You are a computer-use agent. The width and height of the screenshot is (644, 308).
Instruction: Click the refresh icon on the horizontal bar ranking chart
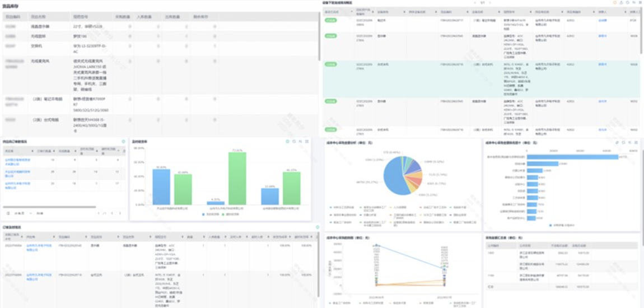pyautogui.click(x=623, y=142)
